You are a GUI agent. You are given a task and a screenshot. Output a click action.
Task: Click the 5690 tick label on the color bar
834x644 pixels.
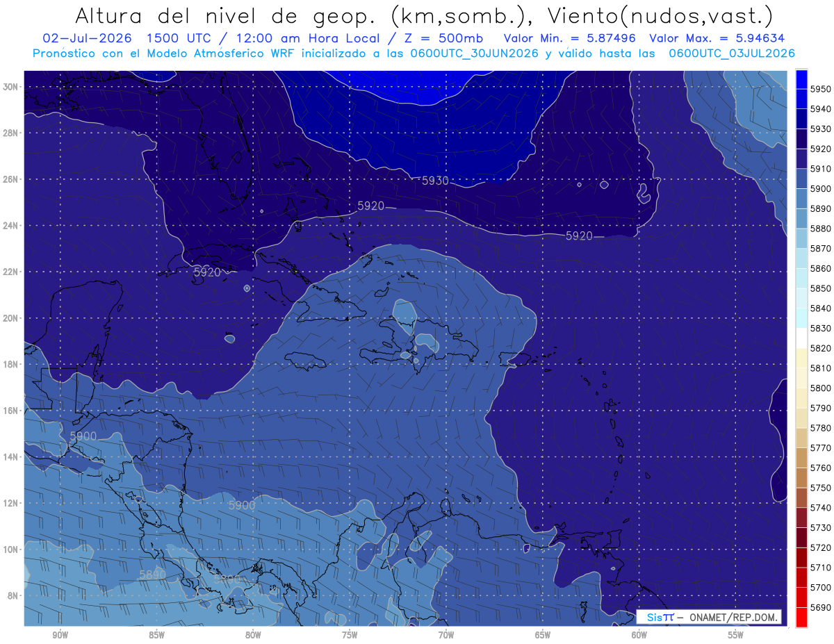pyautogui.click(x=820, y=607)
